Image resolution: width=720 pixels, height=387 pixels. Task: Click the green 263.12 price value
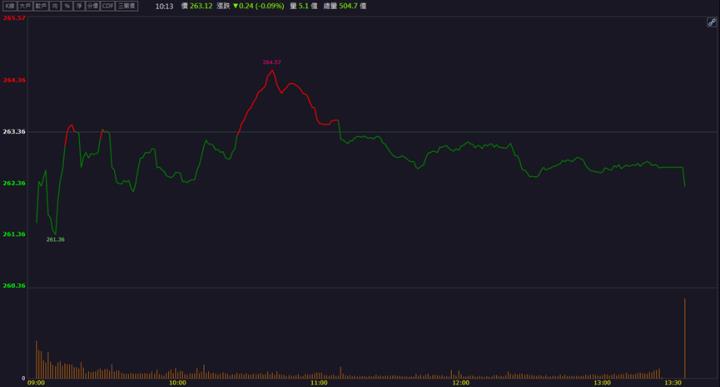pos(201,6)
